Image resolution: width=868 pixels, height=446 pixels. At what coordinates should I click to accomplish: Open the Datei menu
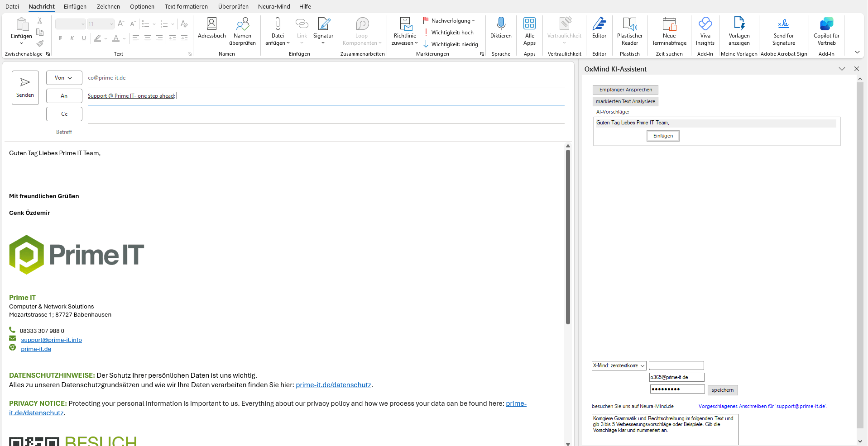coord(12,6)
